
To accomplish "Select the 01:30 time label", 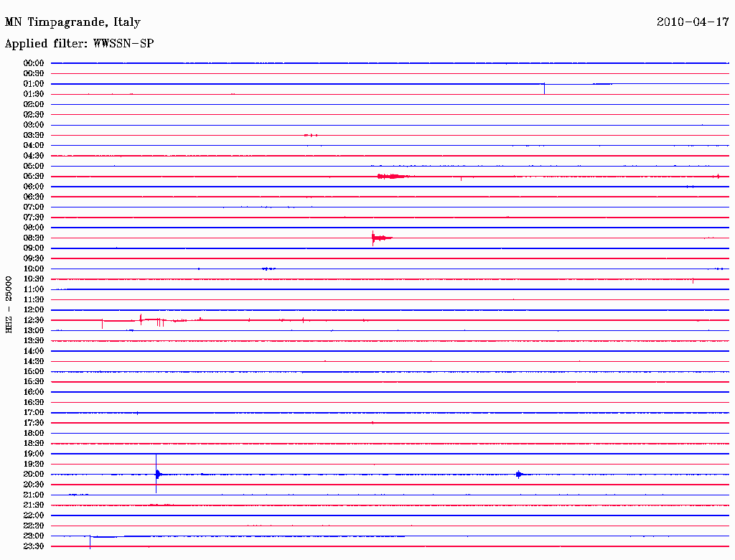I will click(34, 94).
